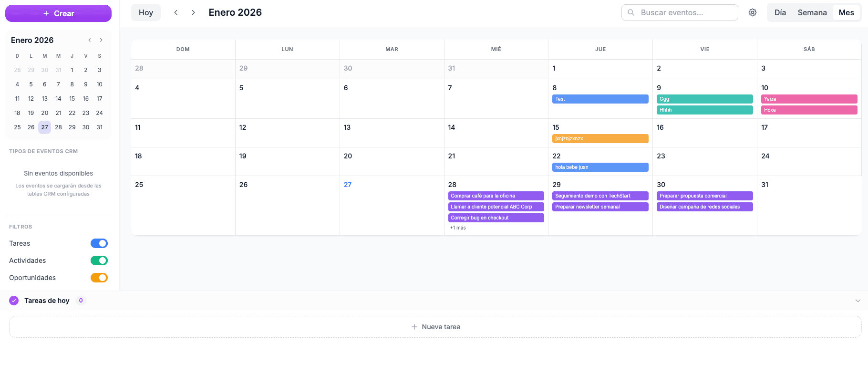The height and width of the screenshot is (375, 868).
Task: Click the Tareas de hoy count badge '0'
Action: (81, 301)
